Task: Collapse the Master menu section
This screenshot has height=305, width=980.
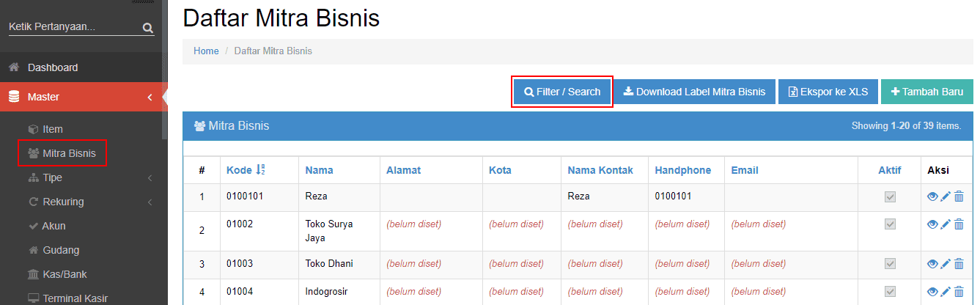Action: (x=81, y=97)
